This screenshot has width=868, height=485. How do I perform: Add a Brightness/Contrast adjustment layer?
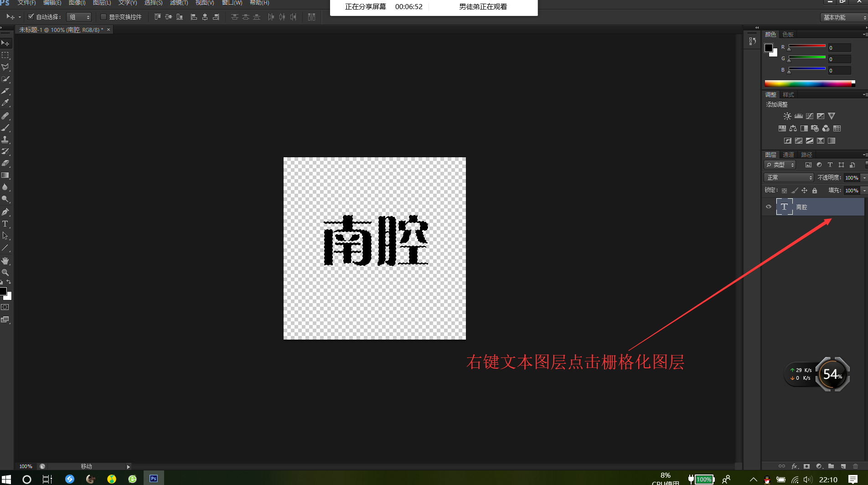(787, 116)
